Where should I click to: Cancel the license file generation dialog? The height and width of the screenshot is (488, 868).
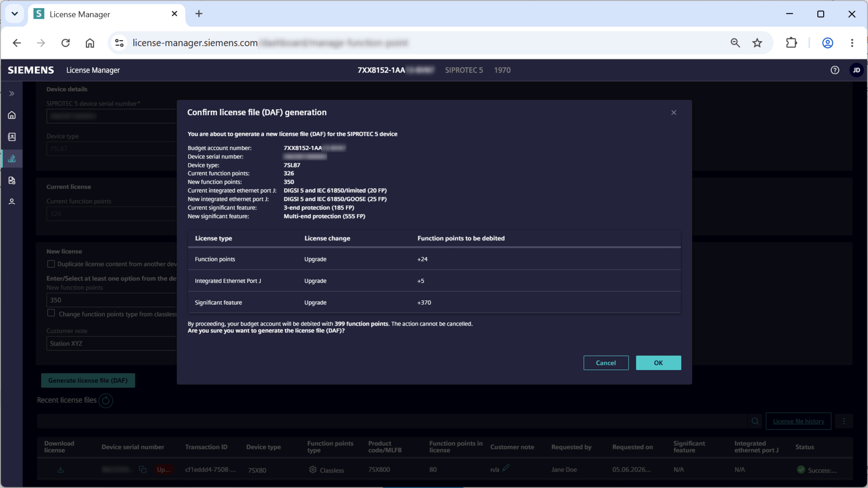606,363
